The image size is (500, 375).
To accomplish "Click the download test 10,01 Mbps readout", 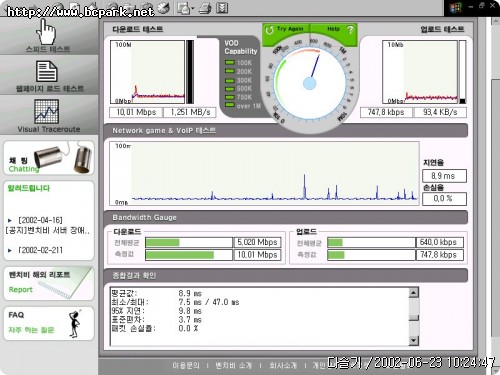I will (x=136, y=112).
